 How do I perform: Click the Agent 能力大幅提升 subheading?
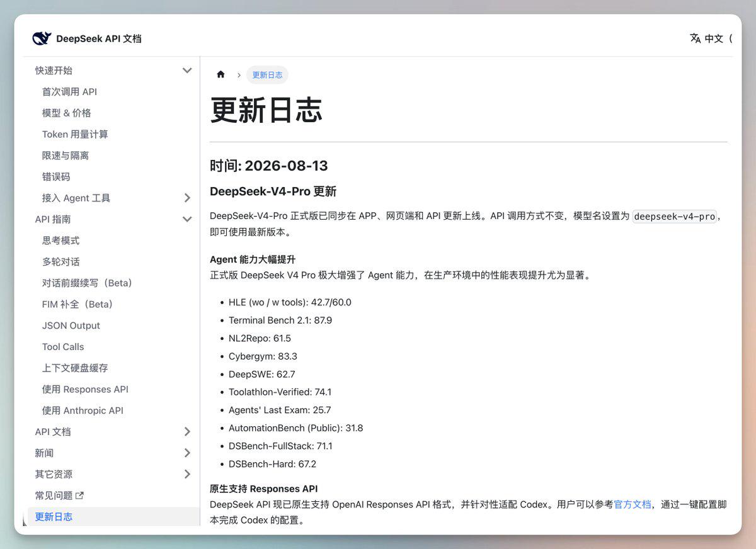(253, 259)
